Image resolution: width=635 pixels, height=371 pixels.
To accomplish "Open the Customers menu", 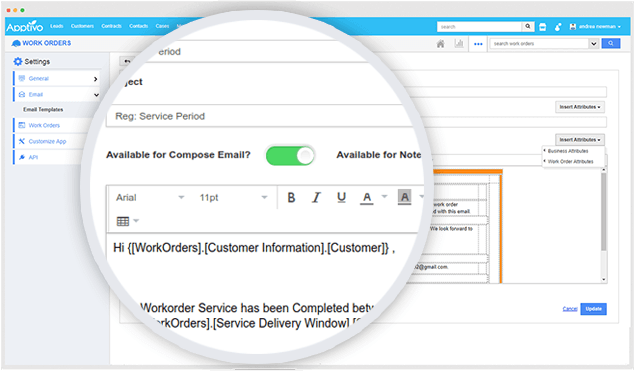I will click(x=82, y=26).
